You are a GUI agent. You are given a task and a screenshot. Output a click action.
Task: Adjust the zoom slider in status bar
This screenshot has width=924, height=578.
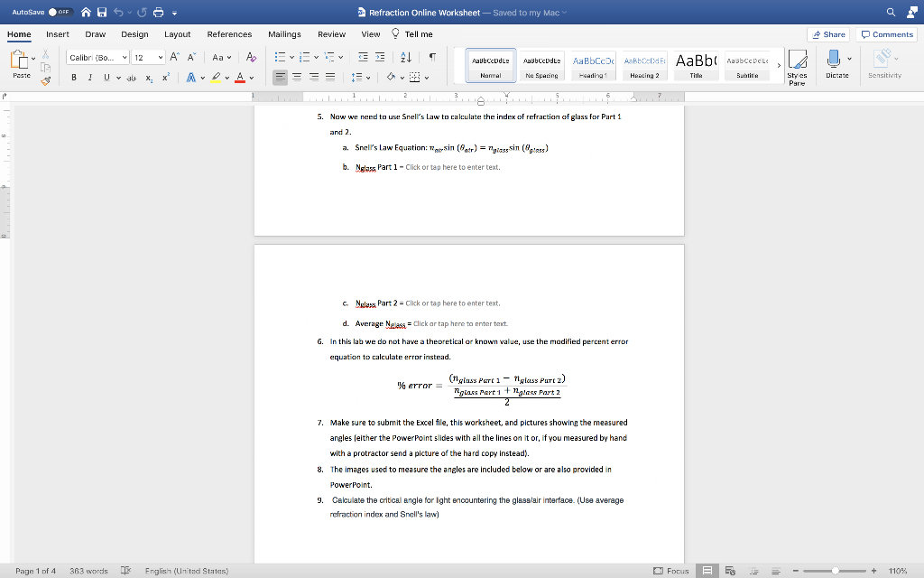pyautogui.click(x=835, y=571)
